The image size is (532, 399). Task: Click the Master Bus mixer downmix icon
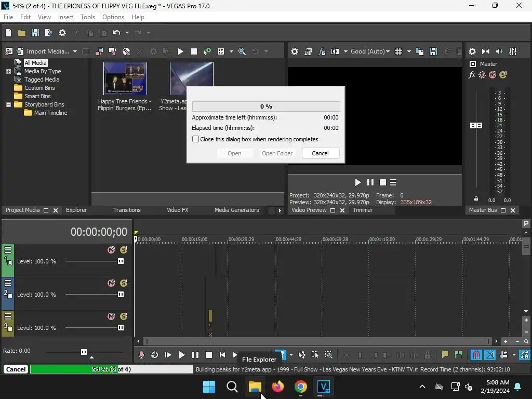point(486,51)
